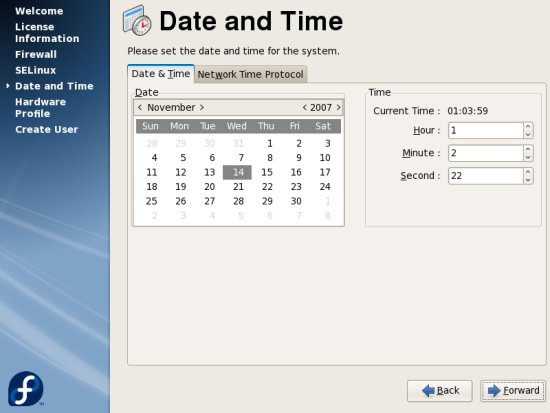Image resolution: width=550 pixels, height=413 pixels.
Task: Select the Date & Time tab
Action: (x=161, y=74)
